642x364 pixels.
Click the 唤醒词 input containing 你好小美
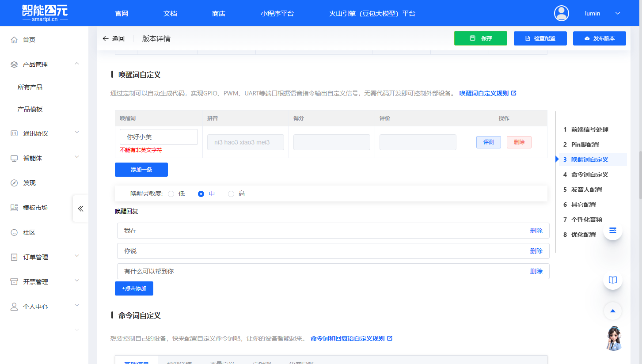159,137
